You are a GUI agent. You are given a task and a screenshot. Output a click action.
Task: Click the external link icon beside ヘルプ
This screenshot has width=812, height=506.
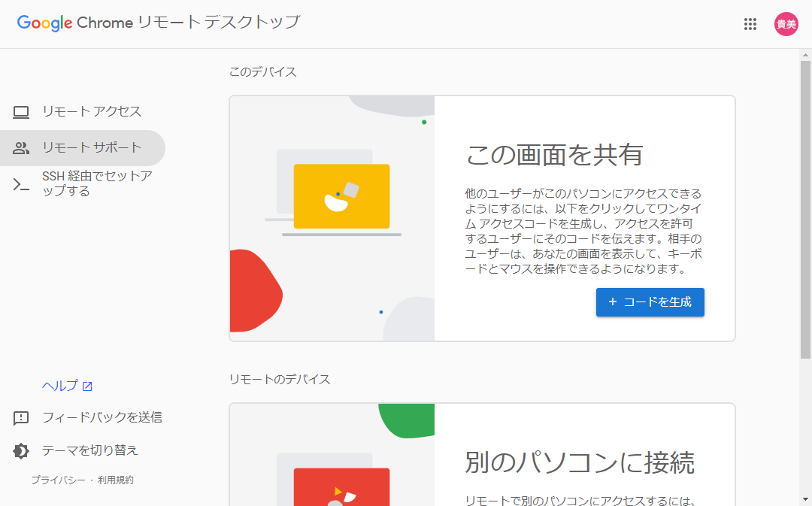[x=87, y=386]
